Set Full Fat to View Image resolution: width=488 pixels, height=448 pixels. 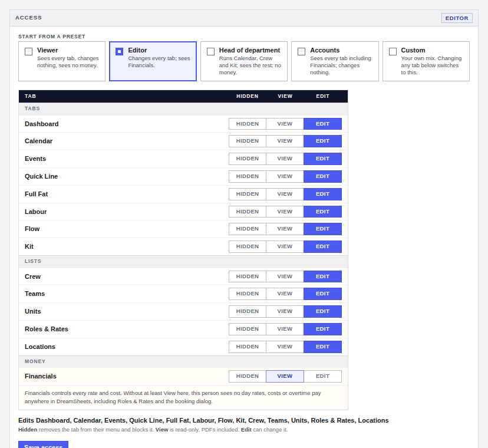[285, 194]
